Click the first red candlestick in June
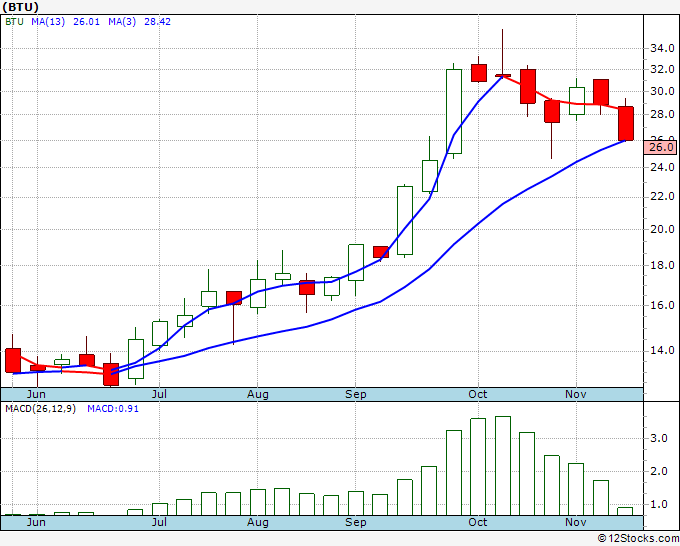 coord(13,360)
